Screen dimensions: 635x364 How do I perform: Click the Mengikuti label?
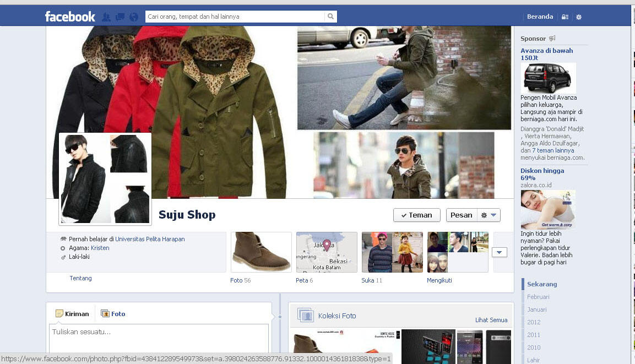click(x=439, y=280)
